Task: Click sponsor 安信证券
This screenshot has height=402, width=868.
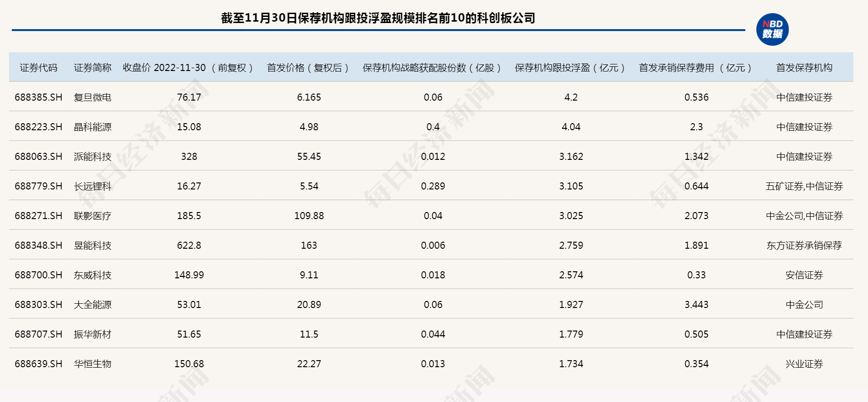Action: (804, 275)
